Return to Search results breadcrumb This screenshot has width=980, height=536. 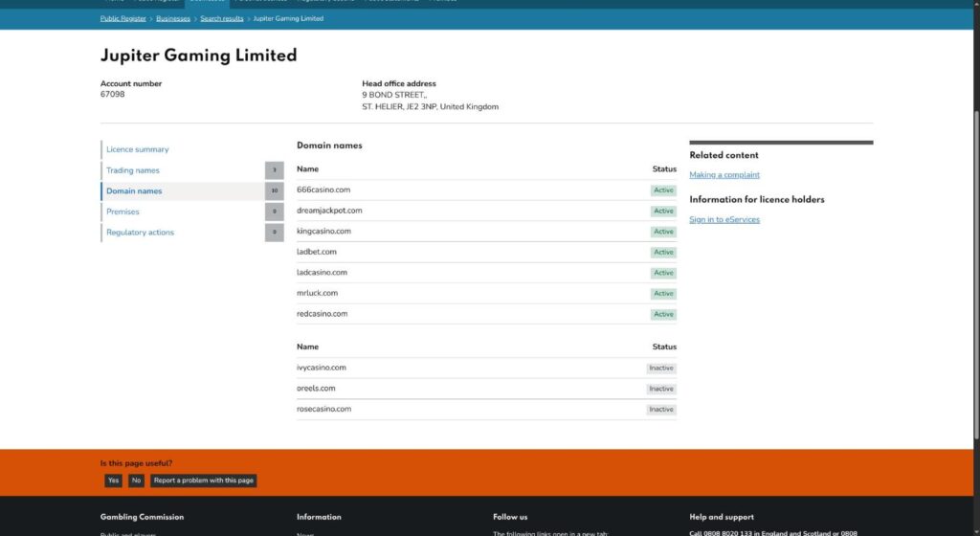tap(222, 18)
